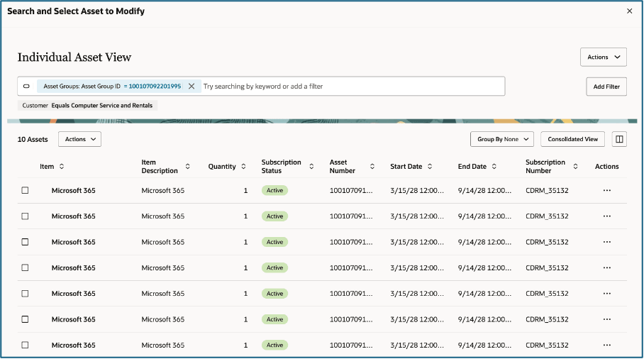
Task: Select the seventh Microsoft 365 asset checkbox
Action: [x=25, y=345]
